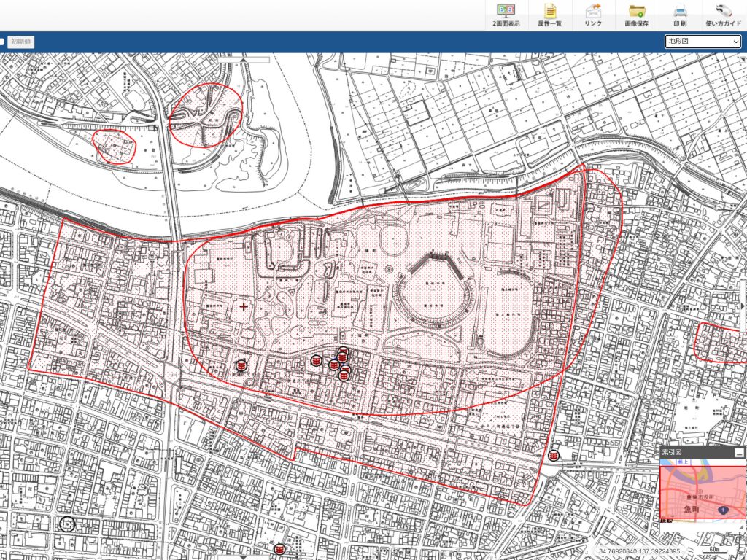The image size is (747, 560).
Task: Select the blue numbered pin in the index map
Action: click(723, 510)
